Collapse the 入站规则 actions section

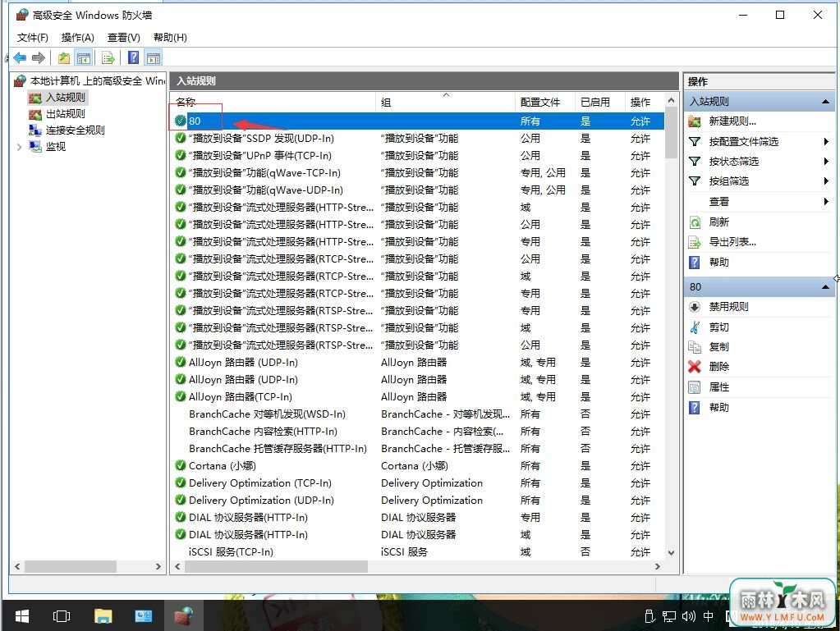click(825, 102)
